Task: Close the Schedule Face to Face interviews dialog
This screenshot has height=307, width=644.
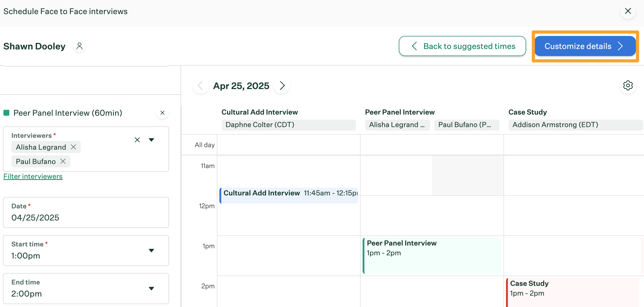Action: coord(628,11)
